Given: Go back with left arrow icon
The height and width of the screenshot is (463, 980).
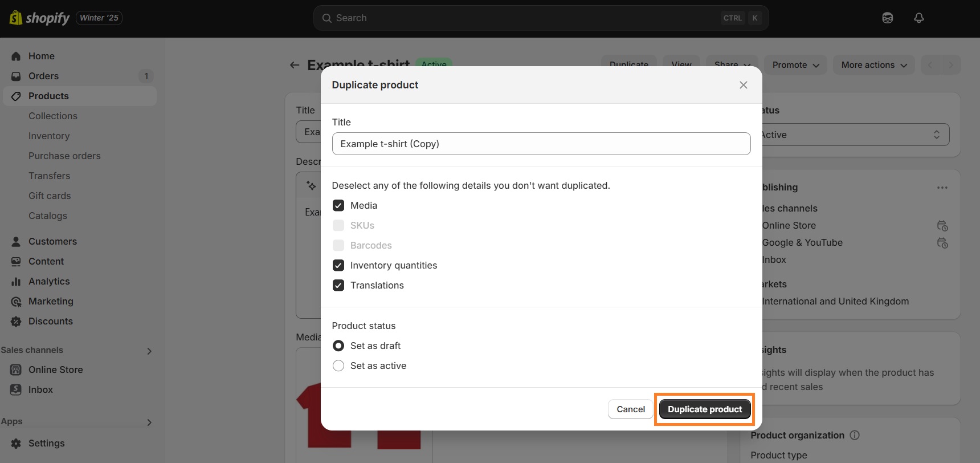Looking at the screenshot, I should (295, 65).
